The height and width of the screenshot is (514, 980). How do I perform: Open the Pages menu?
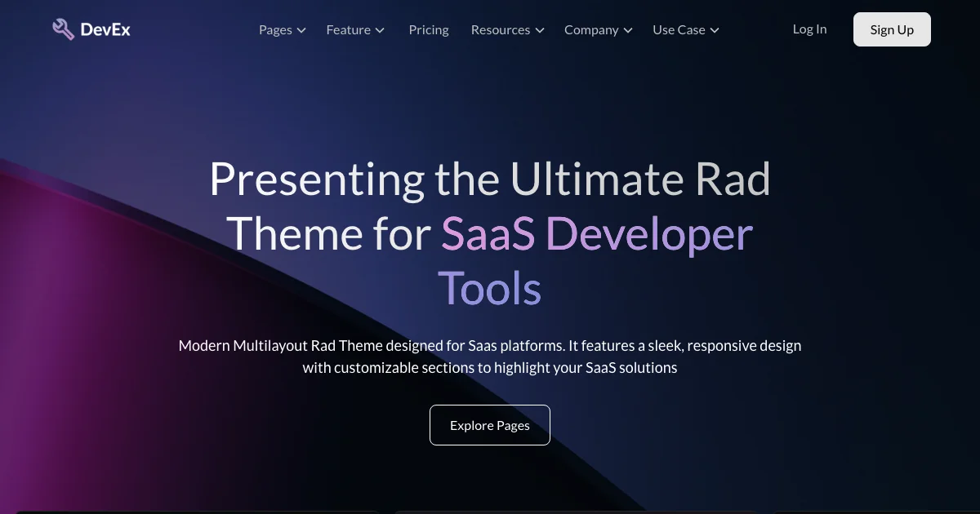click(283, 29)
